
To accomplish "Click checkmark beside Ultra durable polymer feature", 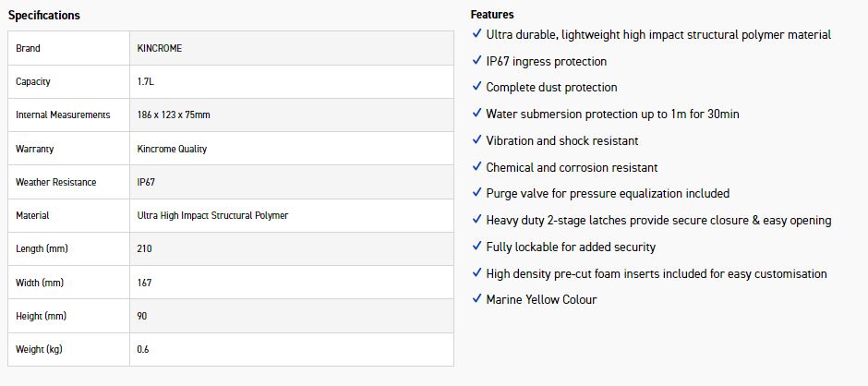I will click(477, 34).
